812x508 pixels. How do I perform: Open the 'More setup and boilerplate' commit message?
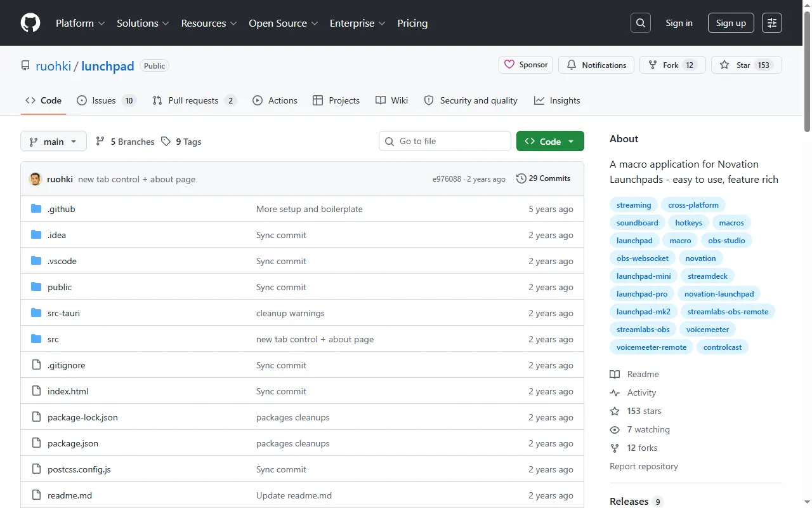(310, 209)
